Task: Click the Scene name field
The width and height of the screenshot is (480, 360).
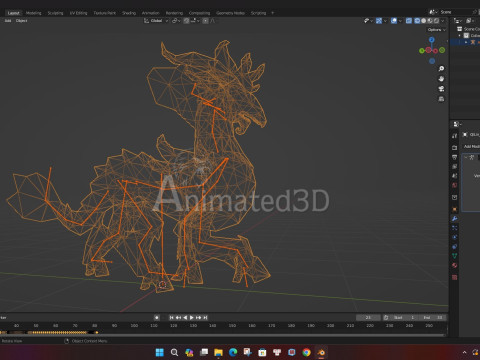Action: [455, 12]
